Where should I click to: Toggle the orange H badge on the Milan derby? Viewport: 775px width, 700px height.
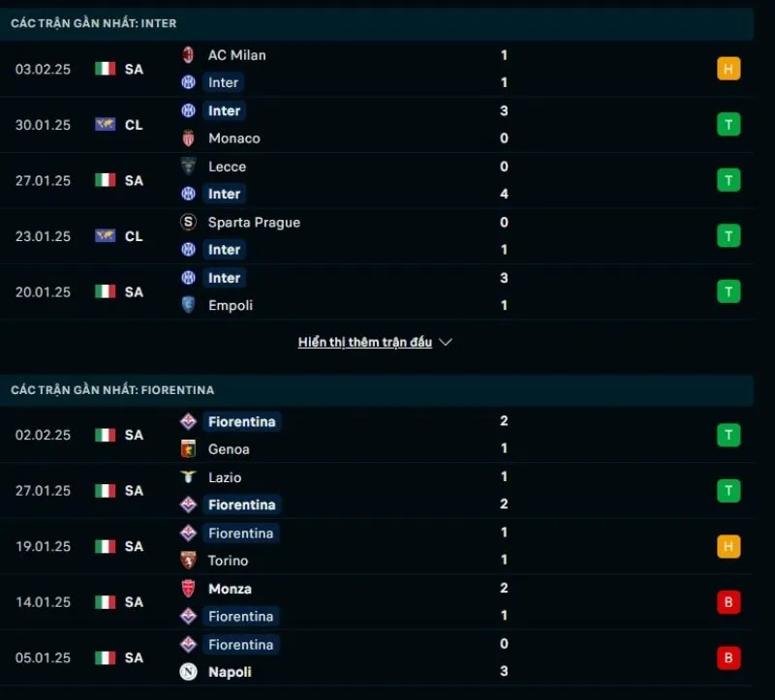(728, 68)
